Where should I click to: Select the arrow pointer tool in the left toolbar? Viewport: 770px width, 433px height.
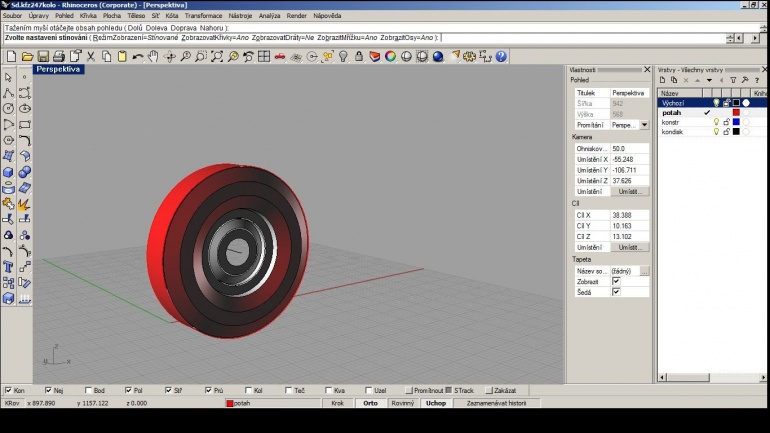(x=8, y=77)
